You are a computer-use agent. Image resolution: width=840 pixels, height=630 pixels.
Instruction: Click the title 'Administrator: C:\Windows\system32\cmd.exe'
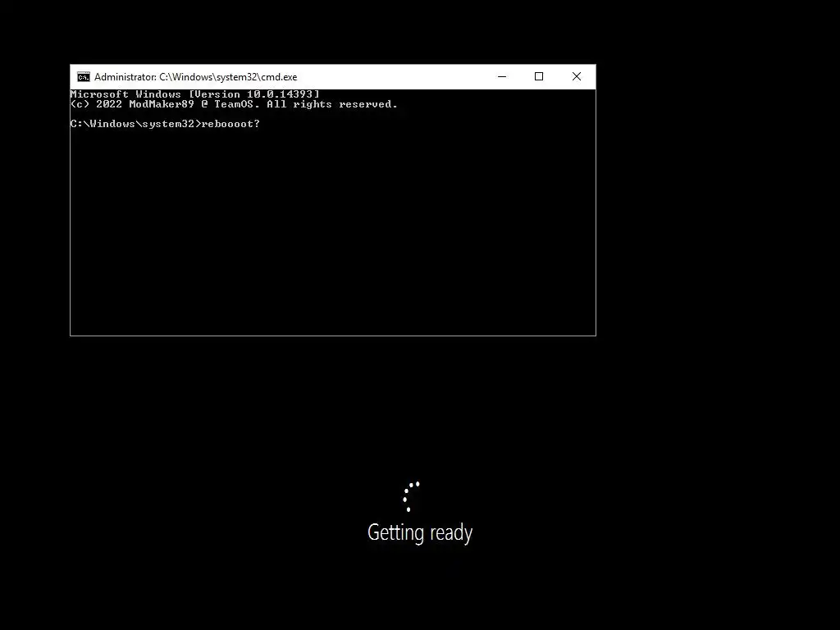pyautogui.click(x=195, y=77)
